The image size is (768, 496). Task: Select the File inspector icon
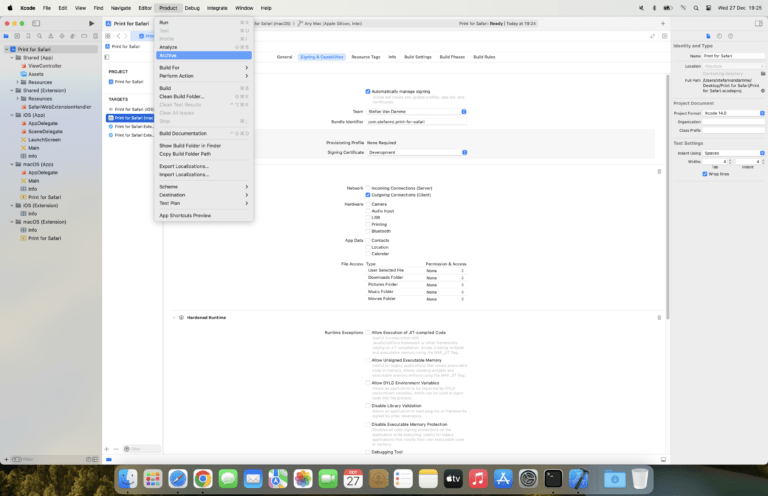[x=708, y=36]
